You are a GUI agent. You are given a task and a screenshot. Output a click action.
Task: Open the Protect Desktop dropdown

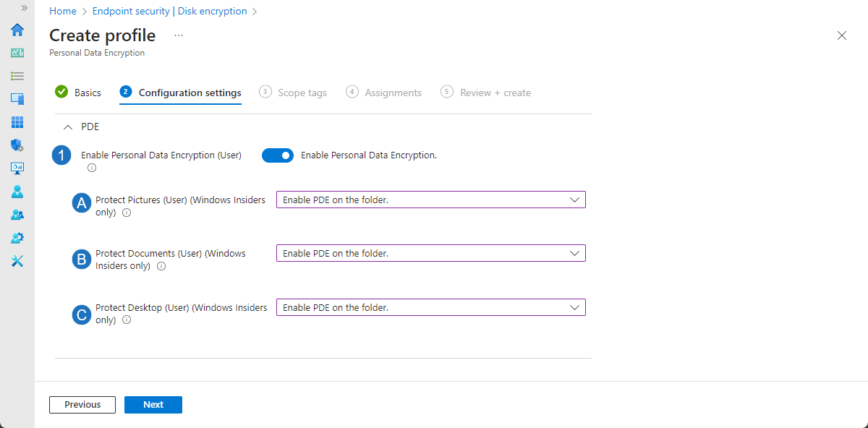(x=431, y=307)
